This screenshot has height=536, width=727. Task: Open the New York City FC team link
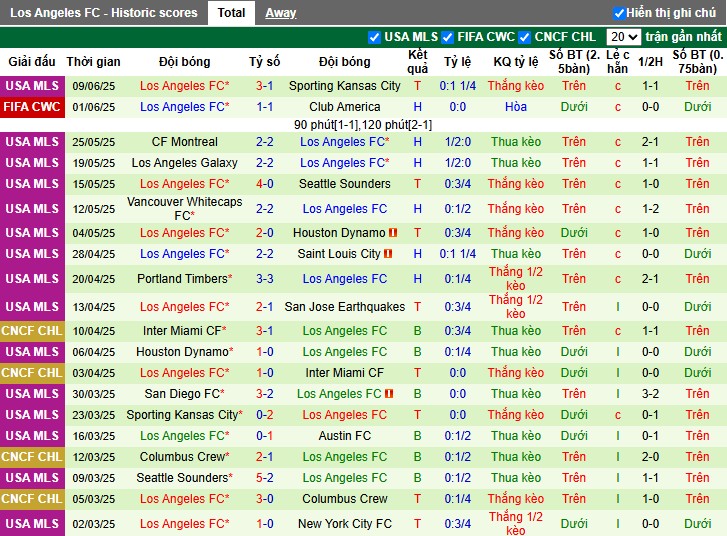(x=344, y=523)
